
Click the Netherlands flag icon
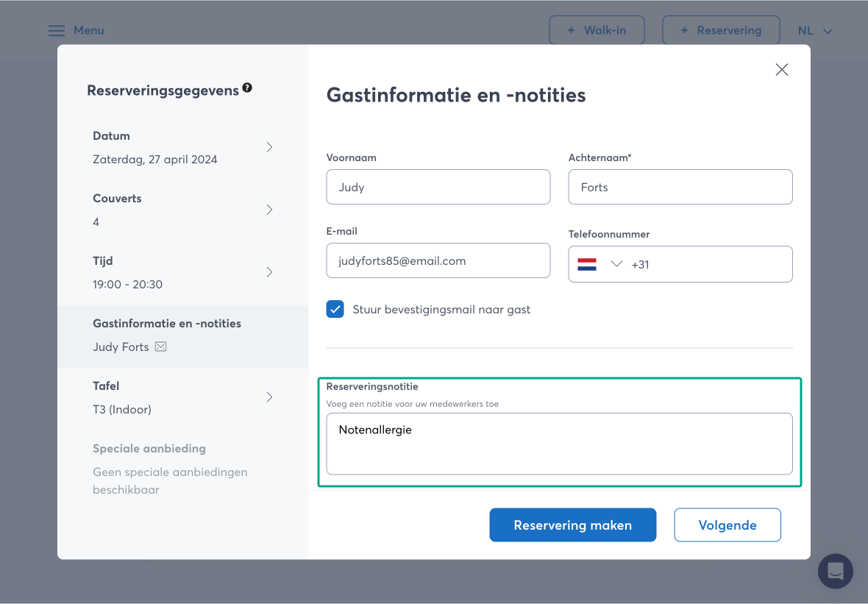pos(587,264)
